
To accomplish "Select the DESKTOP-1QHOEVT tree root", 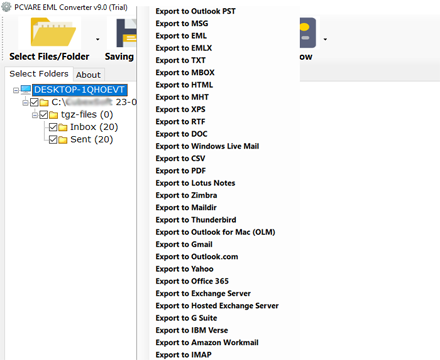I will [x=80, y=90].
